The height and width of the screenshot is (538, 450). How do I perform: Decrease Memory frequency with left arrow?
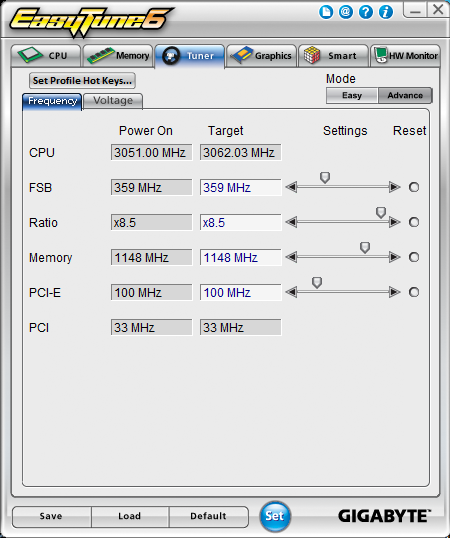coord(291,257)
